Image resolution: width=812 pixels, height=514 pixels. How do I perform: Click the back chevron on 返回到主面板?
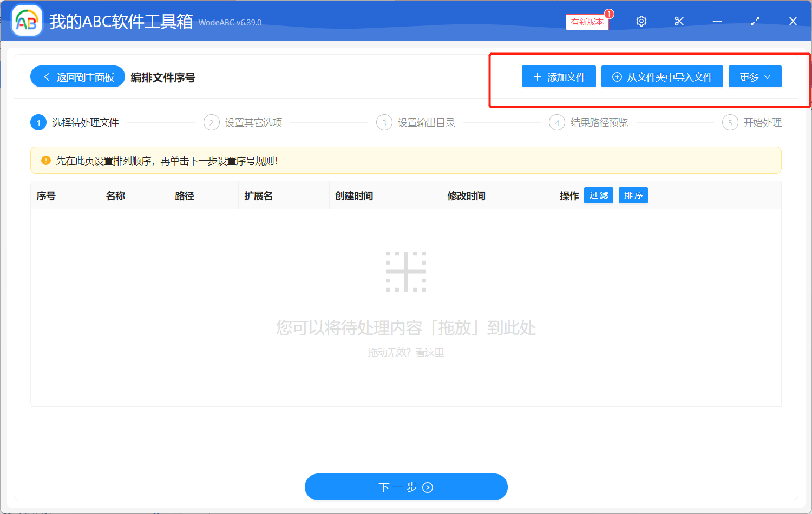tap(46, 76)
